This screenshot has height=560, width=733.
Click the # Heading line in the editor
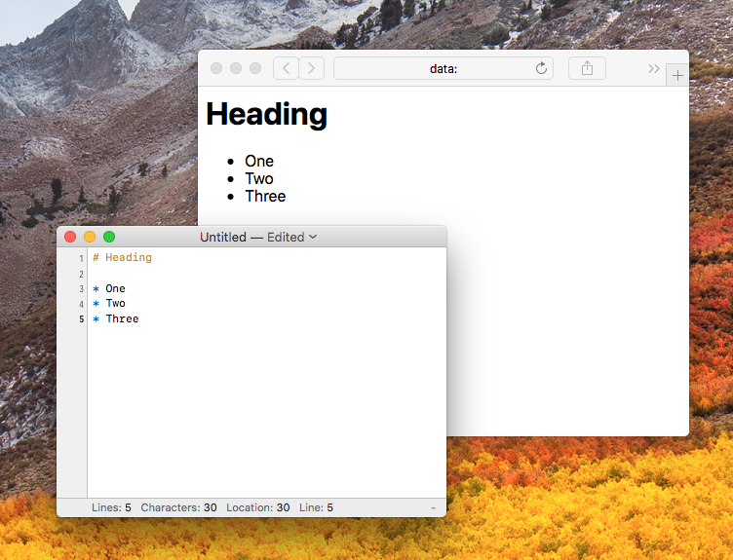[x=122, y=257]
